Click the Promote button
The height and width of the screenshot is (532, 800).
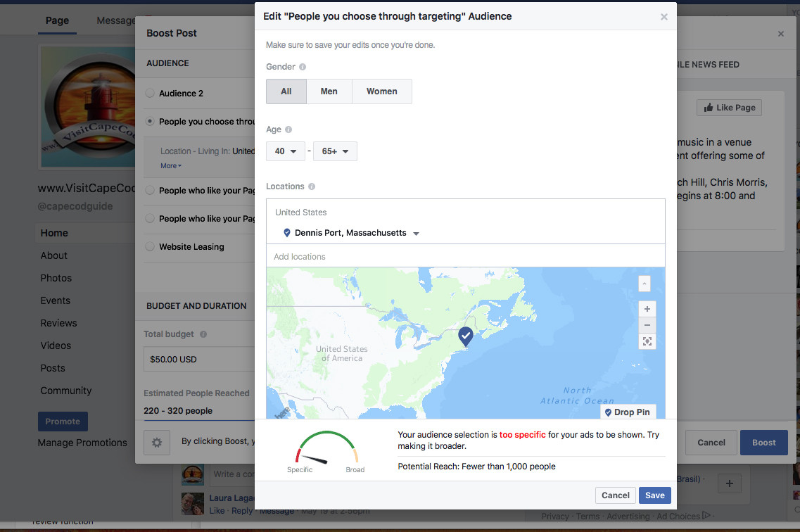(63, 422)
